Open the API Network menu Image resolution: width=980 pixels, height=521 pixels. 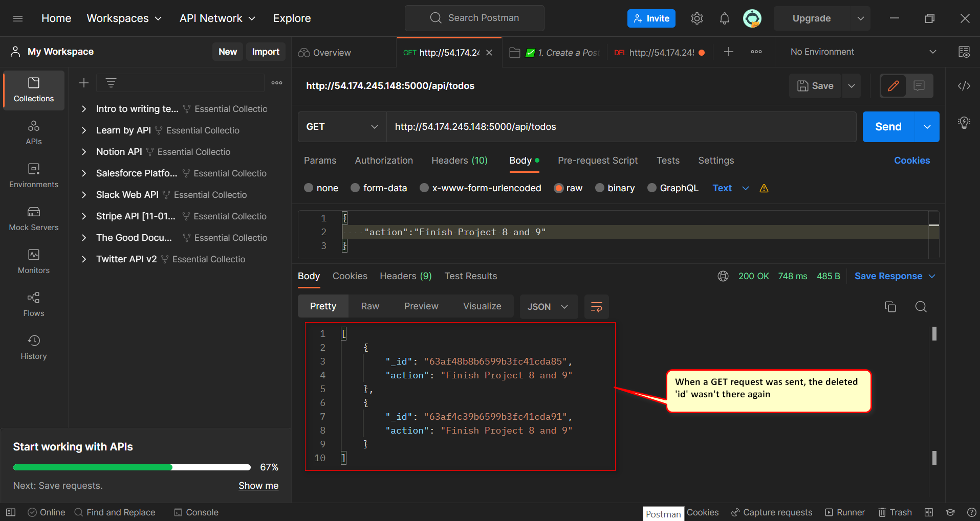[x=217, y=18]
